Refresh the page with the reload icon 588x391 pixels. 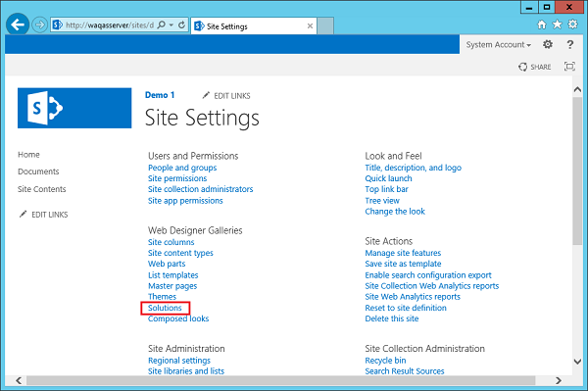click(182, 25)
